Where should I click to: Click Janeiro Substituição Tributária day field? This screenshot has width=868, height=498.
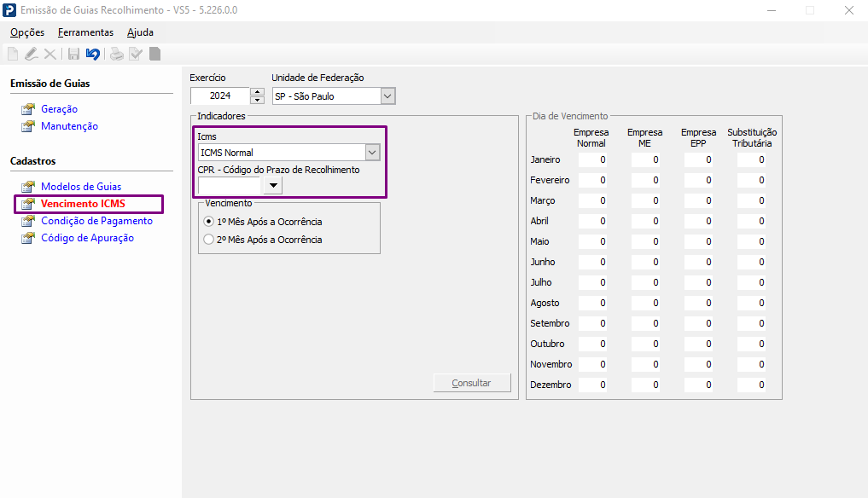(x=751, y=160)
